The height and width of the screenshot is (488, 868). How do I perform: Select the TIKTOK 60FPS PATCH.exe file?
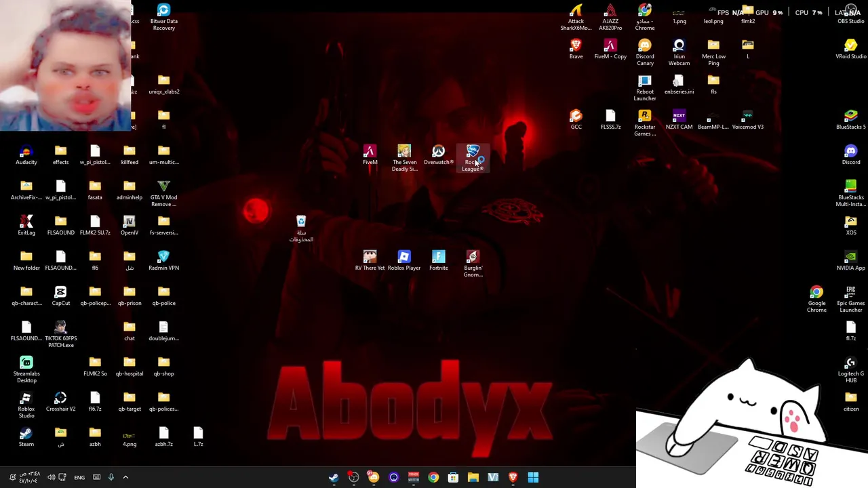[x=60, y=334]
